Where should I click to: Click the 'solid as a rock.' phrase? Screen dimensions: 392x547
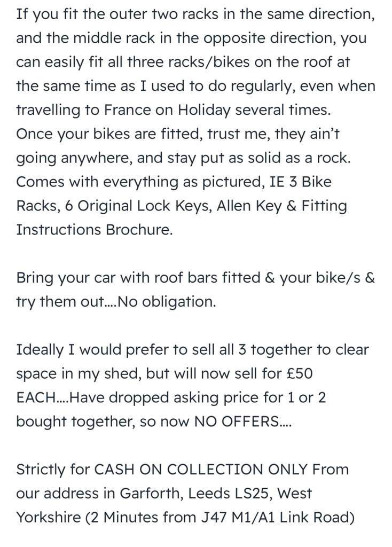click(299, 158)
